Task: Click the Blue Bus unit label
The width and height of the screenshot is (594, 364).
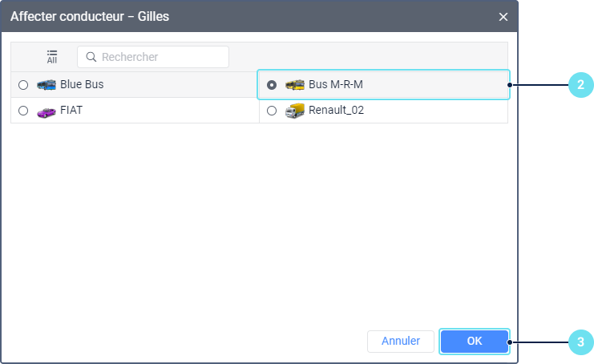Action: pos(82,84)
